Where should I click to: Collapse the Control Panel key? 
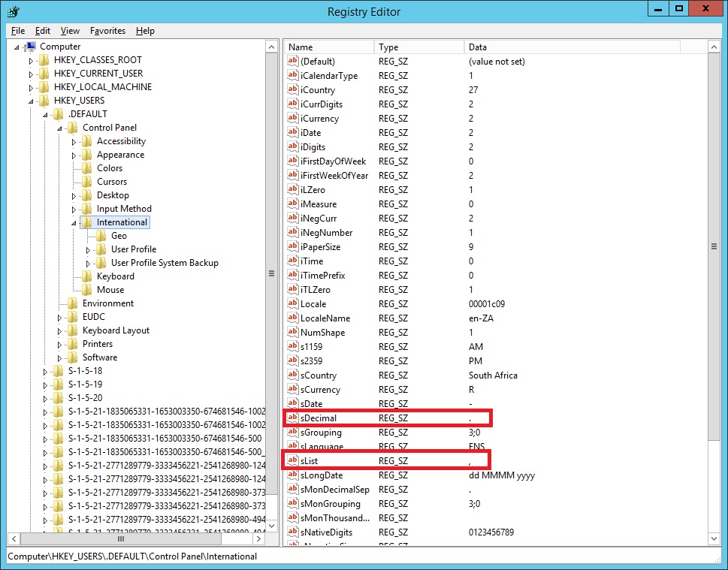(x=60, y=128)
